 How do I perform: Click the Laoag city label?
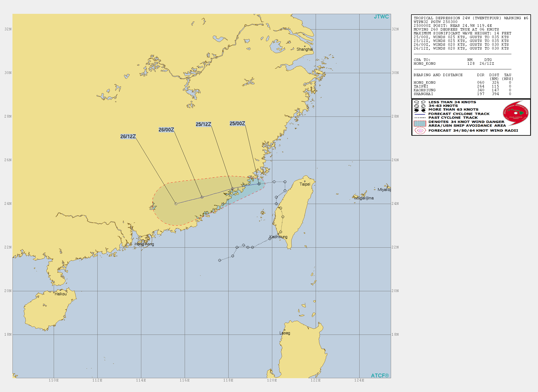point(285,333)
